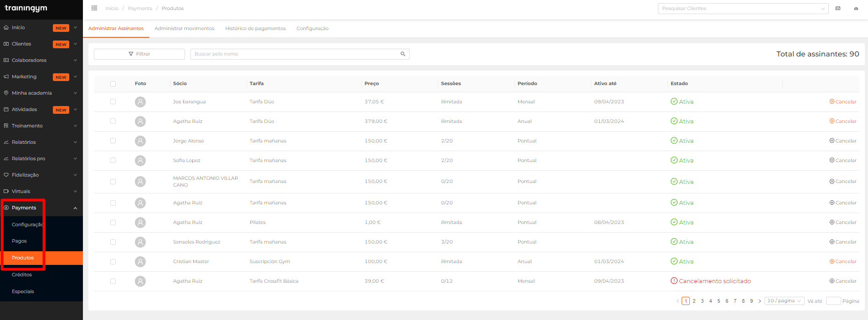Click the Clientes icon in sidebar
Image resolution: width=868 pixels, height=320 pixels.
coord(6,44)
